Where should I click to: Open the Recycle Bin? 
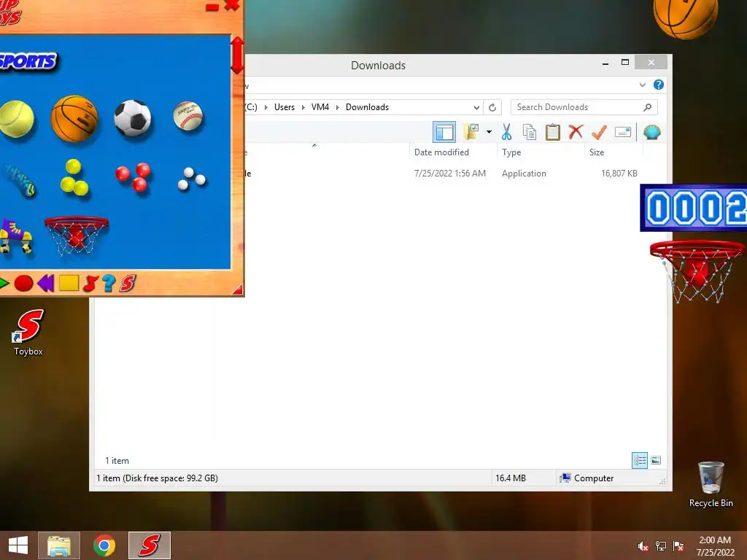pyautogui.click(x=711, y=484)
